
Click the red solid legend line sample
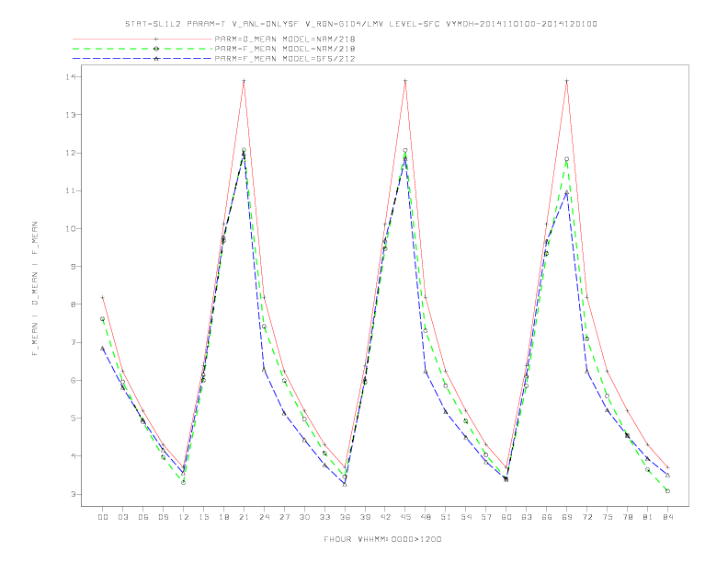click(x=142, y=39)
